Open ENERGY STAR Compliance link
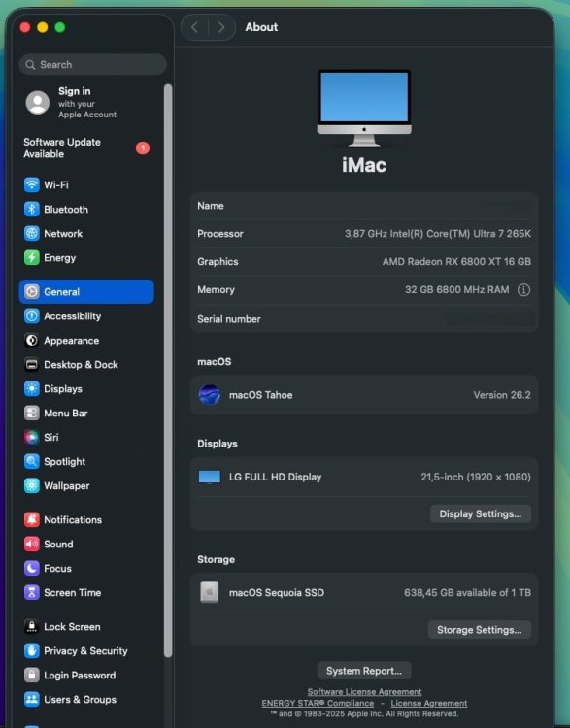 click(318, 703)
